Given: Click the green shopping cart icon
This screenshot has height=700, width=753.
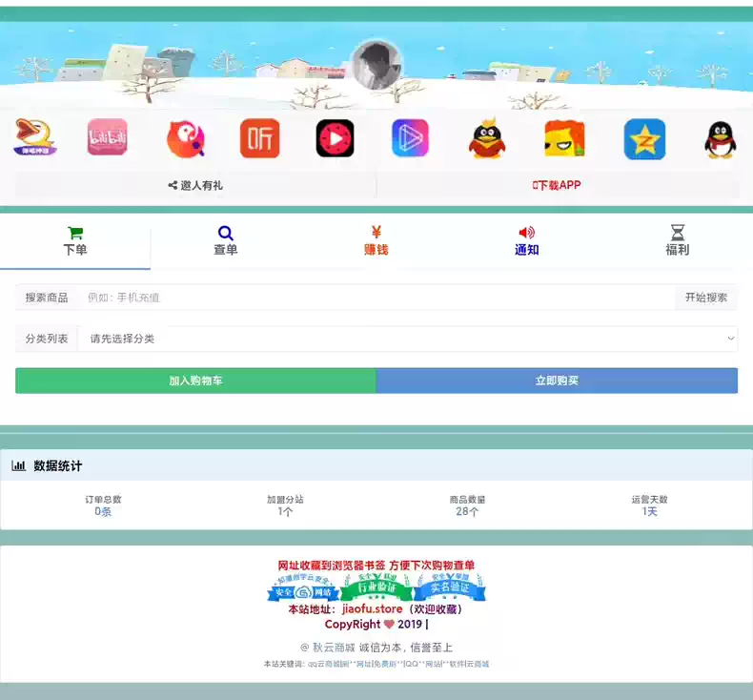Looking at the screenshot, I should [75, 233].
